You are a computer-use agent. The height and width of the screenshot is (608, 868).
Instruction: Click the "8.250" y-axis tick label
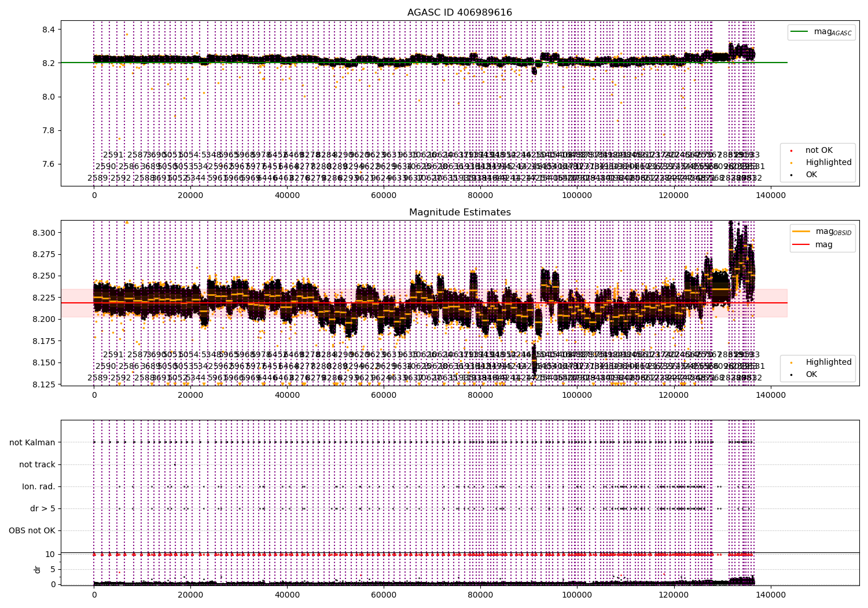(43, 276)
